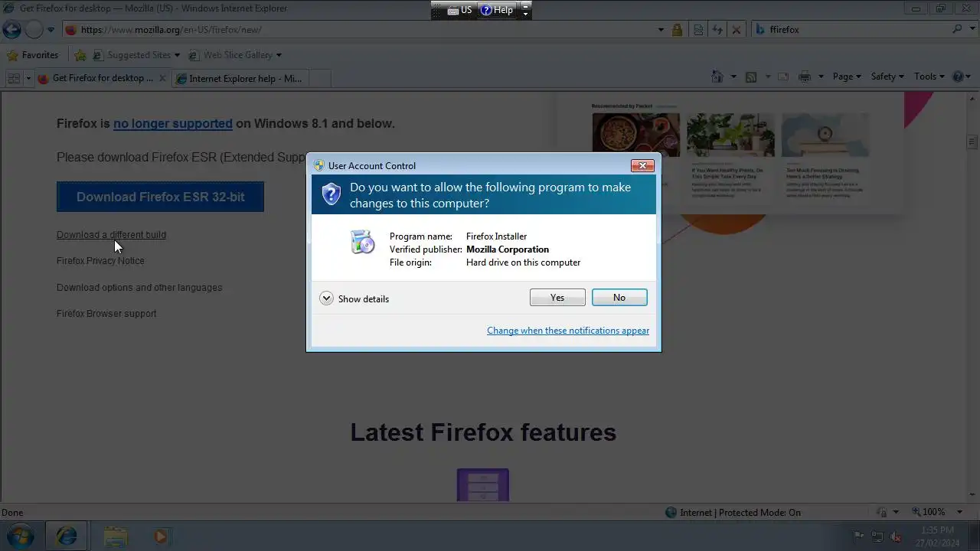Close the User Account Control dialog

pos(642,165)
